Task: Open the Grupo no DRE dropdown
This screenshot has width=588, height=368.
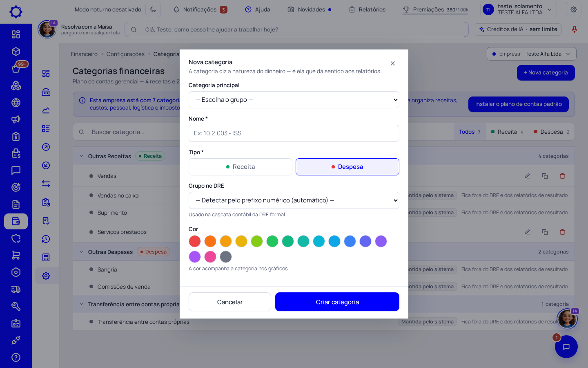Action: [294, 200]
